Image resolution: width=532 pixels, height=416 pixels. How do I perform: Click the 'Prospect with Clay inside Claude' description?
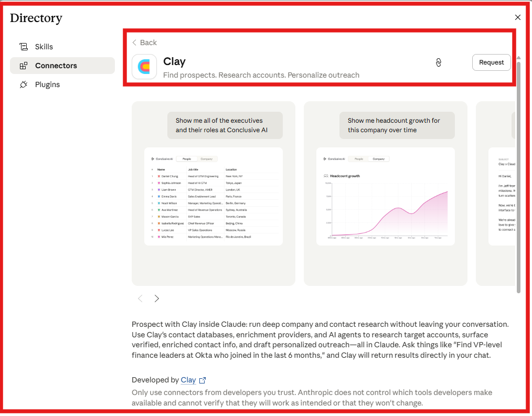[x=320, y=339]
